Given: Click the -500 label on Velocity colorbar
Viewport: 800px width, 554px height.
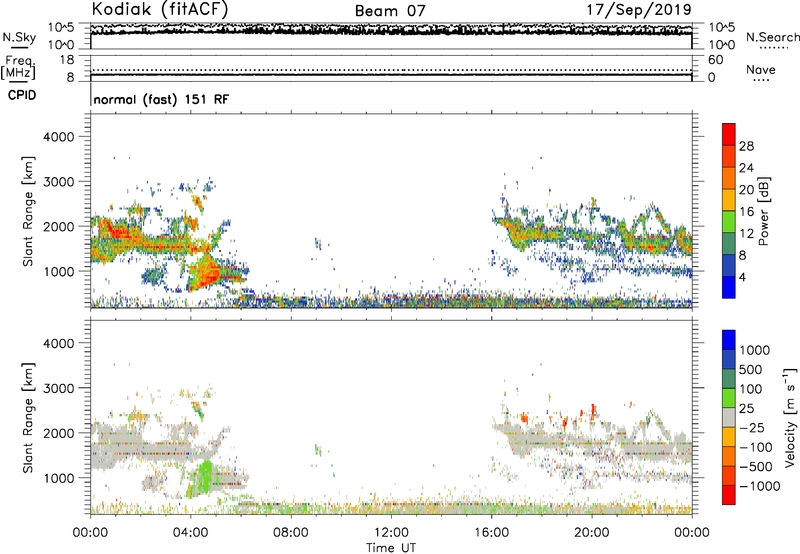Looking at the screenshot, I should click(x=756, y=467).
